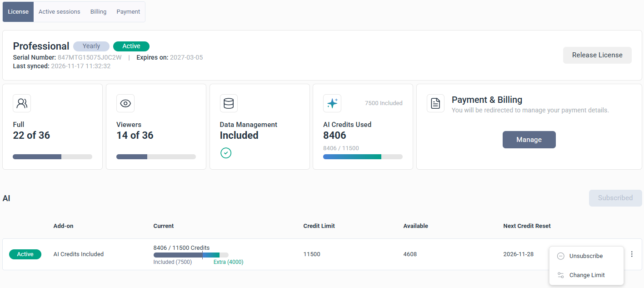
Task: Click the Yearly plan badge
Action: 91,46
